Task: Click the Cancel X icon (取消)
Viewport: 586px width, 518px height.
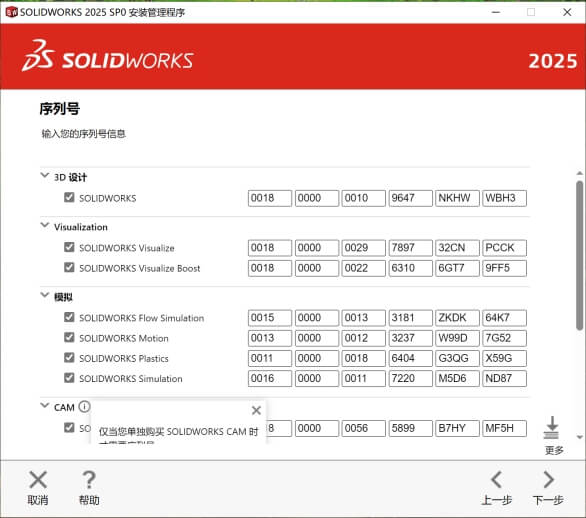Action: pos(38,480)
